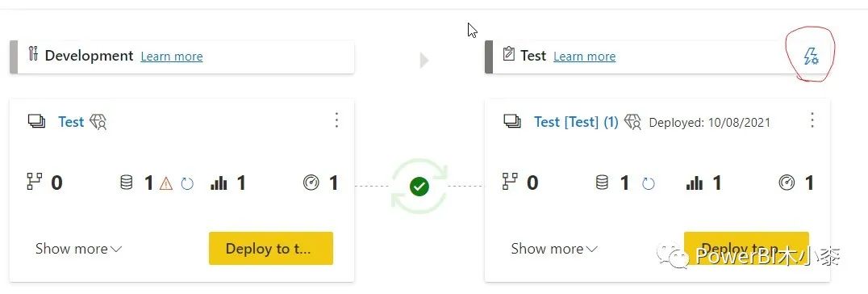Click dataset warning triangle in Development

(165, 183)
